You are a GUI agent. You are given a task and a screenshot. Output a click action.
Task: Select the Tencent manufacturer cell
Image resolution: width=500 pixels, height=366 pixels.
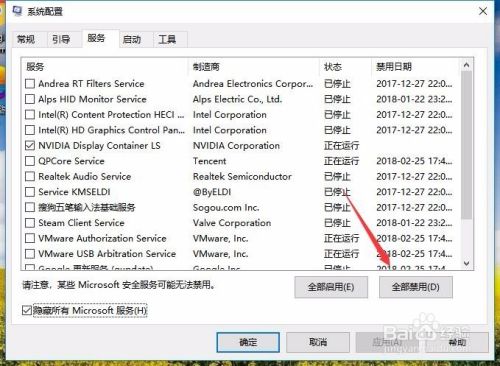(x=209, y=161)
